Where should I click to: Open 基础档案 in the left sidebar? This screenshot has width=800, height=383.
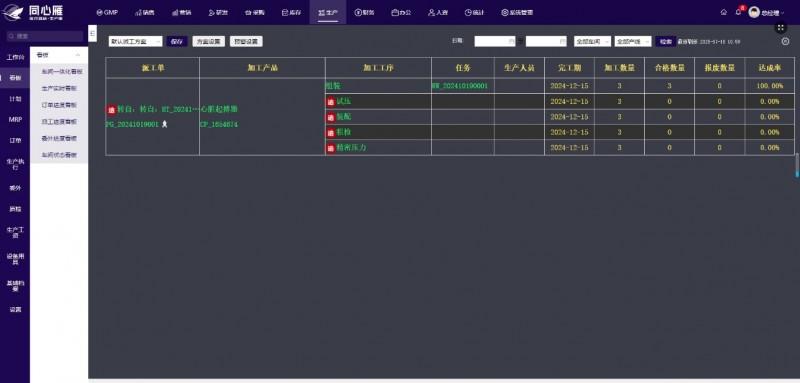15,285
